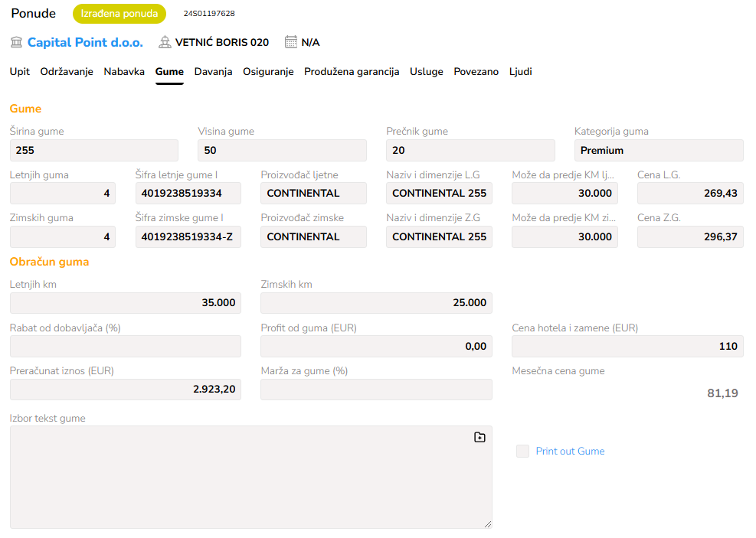Image resolution: width=756 pixels, height=538 pixels.
Task: Go to the Nabavka tab
Action: coord(124,72)
